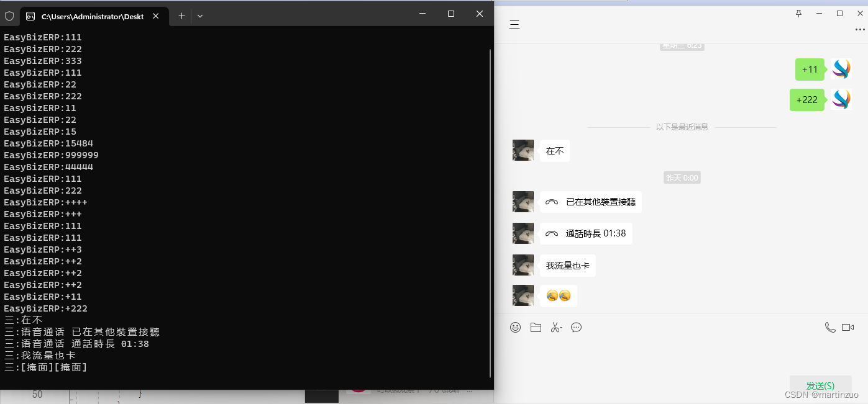
Task: Click the 已在其他裝置接聽 call record bubble
Action: pyautogui.click(x=591, y=202)
